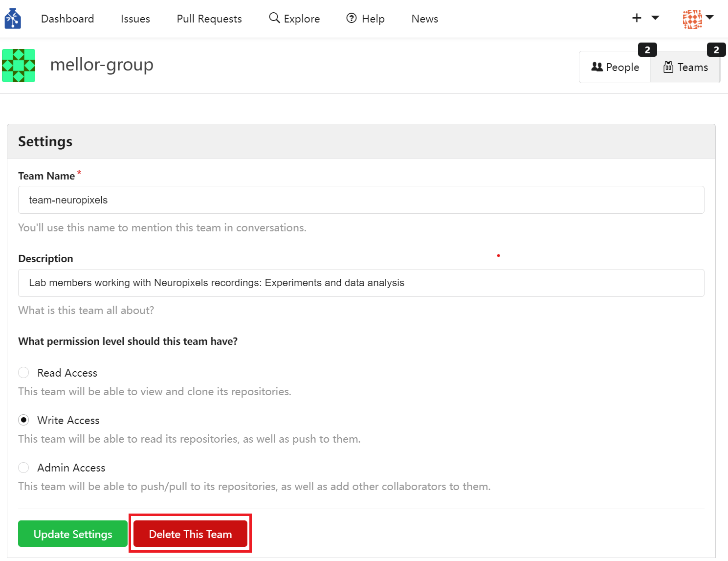728x561 pixels.
Task: Click Delete This Team button
Action: click(190, 534)
